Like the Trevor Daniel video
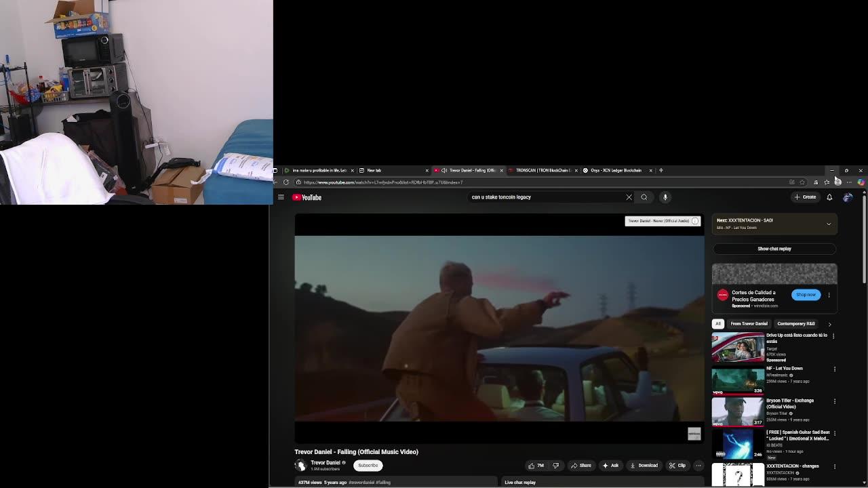This screenshot has height=488, width=868. 535,466
